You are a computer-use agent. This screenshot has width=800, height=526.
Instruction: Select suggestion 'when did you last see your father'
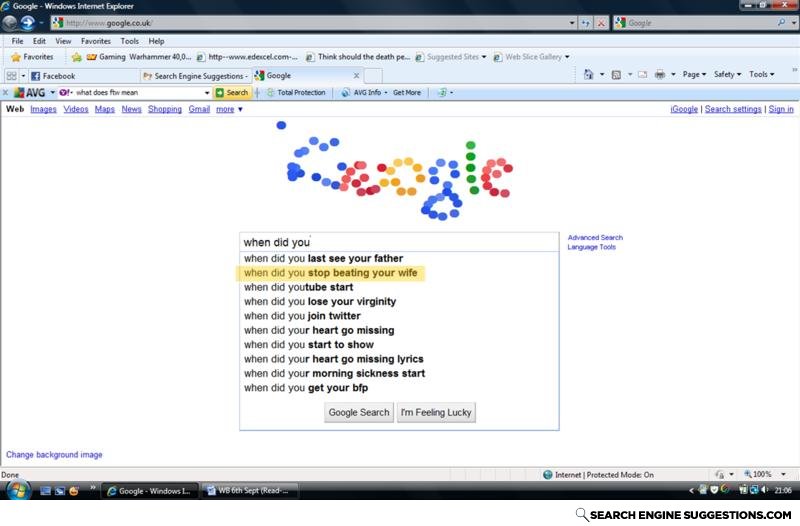[399, 259]
